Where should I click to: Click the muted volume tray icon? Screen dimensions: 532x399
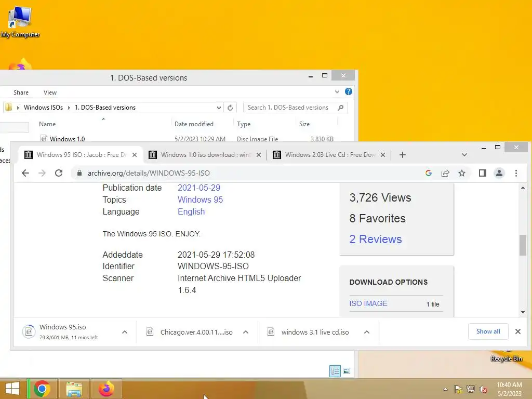[483, 389]
